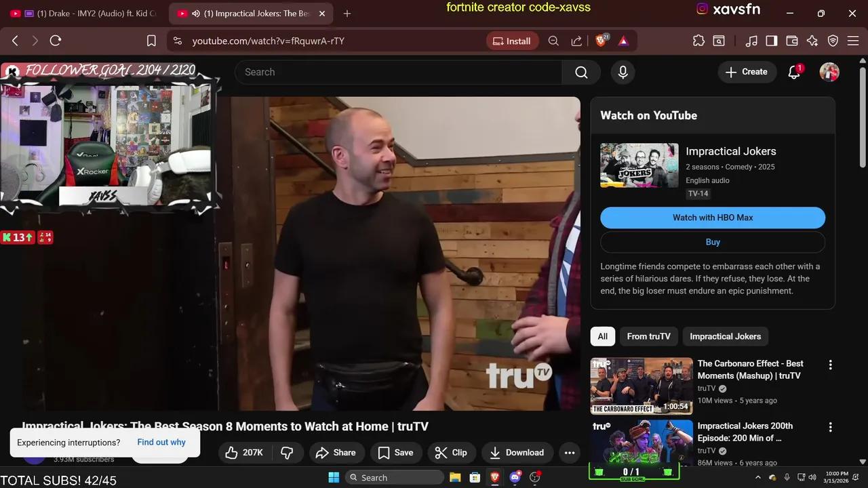Open The Carbonaro Effect video thumbnail

642,386
